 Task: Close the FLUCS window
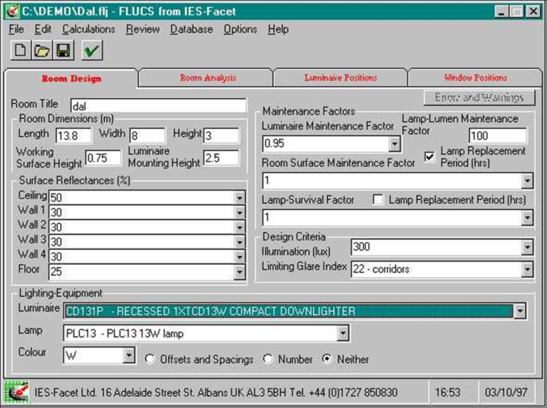533,12
